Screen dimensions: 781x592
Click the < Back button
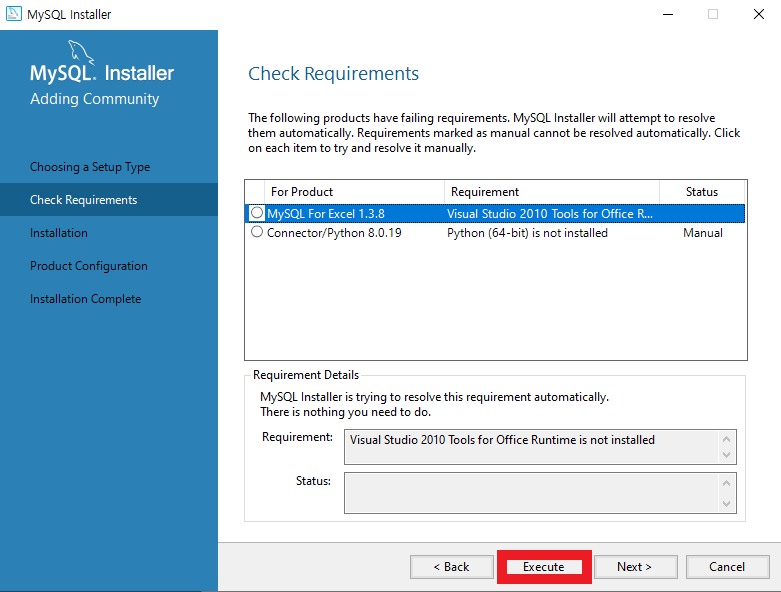pyautogui.click(x=451, y=567)
